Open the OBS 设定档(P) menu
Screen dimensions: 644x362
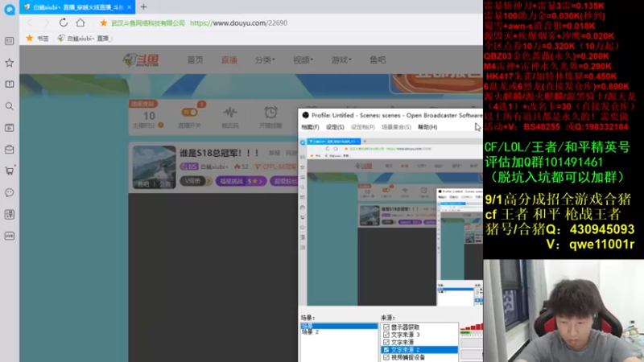click(363, 127)
